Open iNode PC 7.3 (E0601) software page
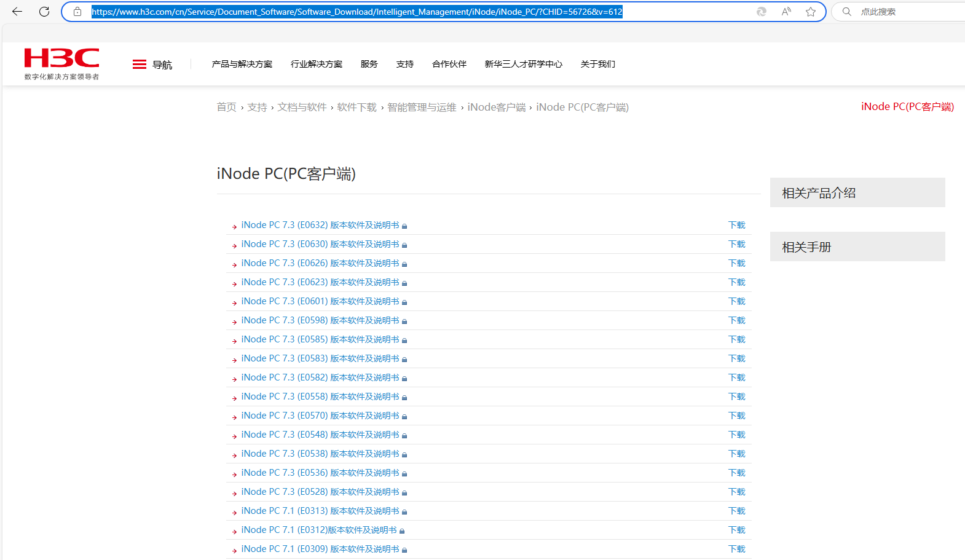Screen dimensions: 965x560 click(x=320, y=301)
